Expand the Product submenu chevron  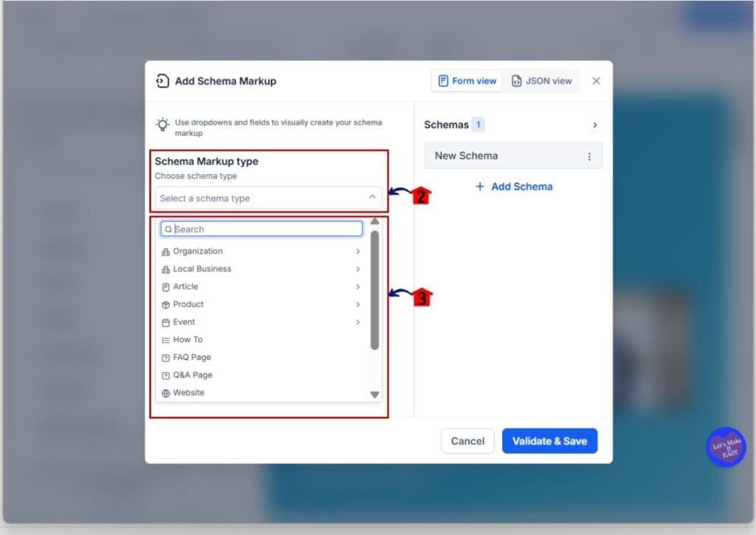[x=358, y=305]
